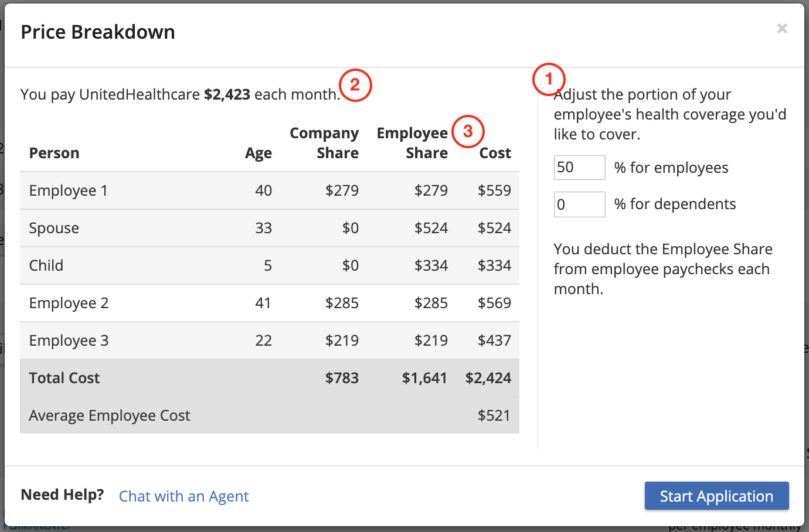This screenshot has height=532, width=809.
Task: Select the Employee 3 row
Action: point(270,340)
